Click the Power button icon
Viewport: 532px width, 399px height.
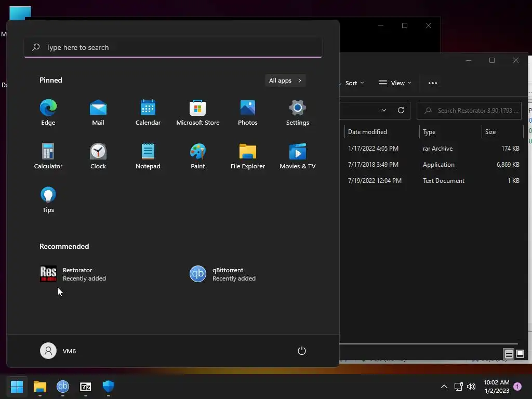click(x=302, y=351)
